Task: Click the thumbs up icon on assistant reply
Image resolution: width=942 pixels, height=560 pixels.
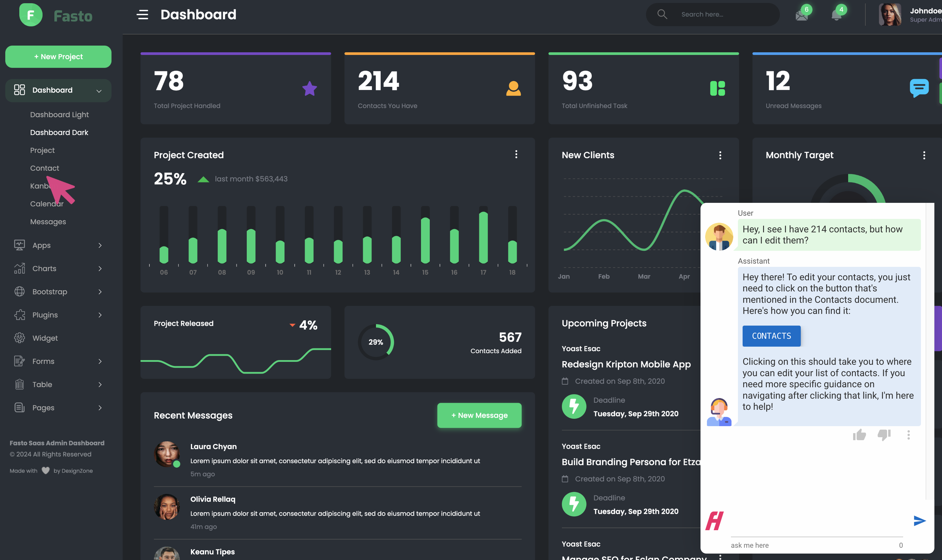Action: click(860, 435)
